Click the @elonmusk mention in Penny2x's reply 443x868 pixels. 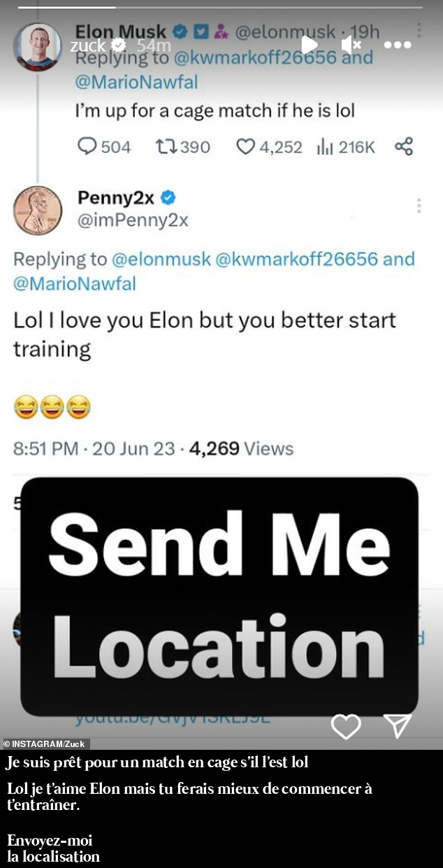click(x=161, y=259)
